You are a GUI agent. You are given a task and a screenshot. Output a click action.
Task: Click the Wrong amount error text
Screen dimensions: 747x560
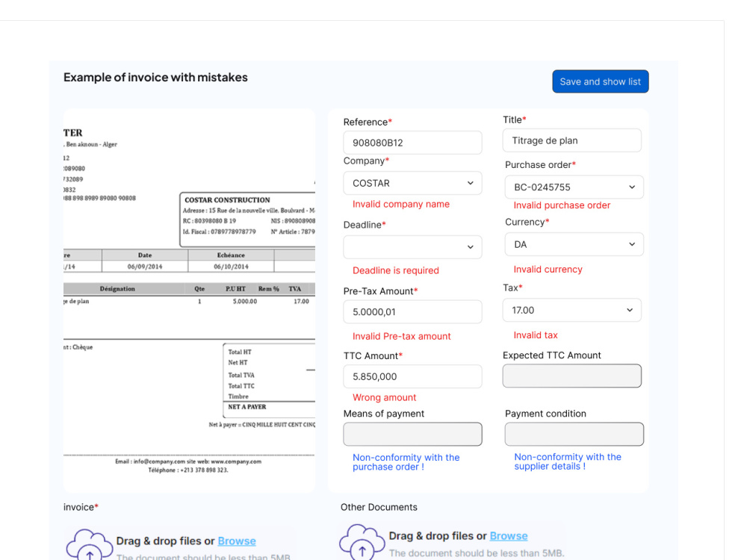coord(384,397)
